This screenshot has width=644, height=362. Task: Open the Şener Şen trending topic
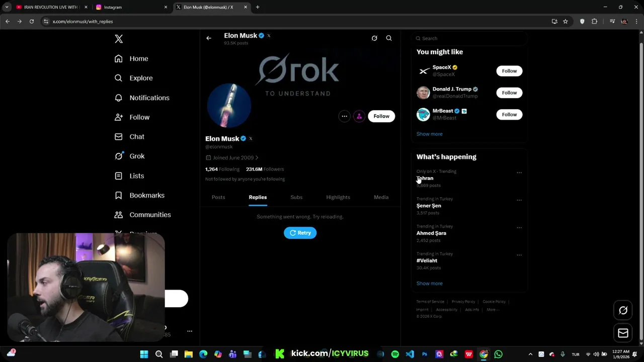click(x=429, y=206)
